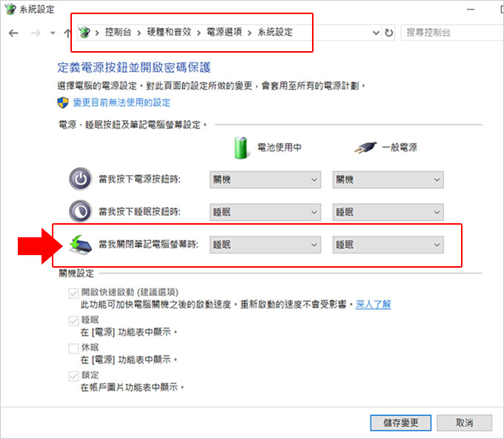Viewport: 504px width, 439px height.
Task: Open lid close dropdown under 電池使用中
Action: click(265, 245)
